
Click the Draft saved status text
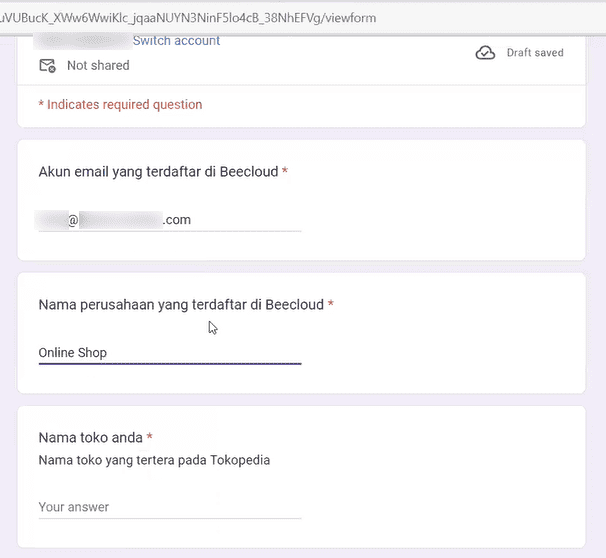(535, 53)
